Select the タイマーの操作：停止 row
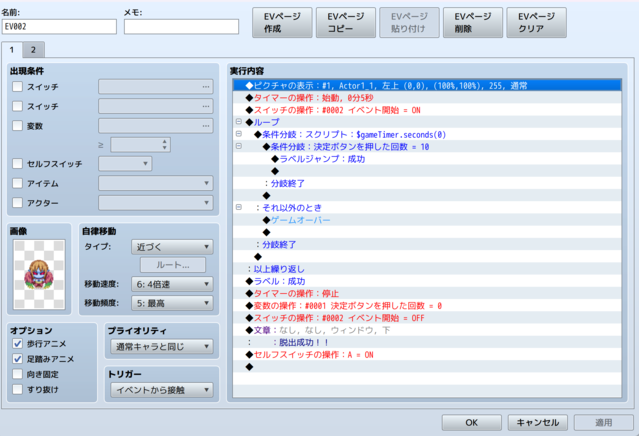 [427, 293]
